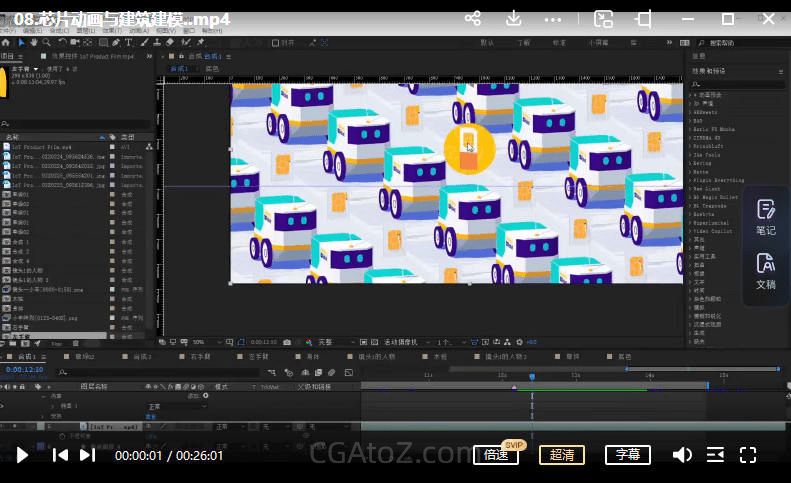Click the blue playhead on the timeline
Screen dimensions: 791x483
[x=531, y=376]
